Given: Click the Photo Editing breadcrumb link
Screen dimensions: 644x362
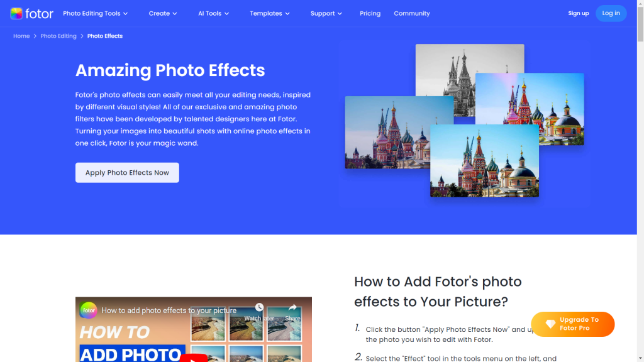Looking at the screenshot, I should click(x=58, y=36).
